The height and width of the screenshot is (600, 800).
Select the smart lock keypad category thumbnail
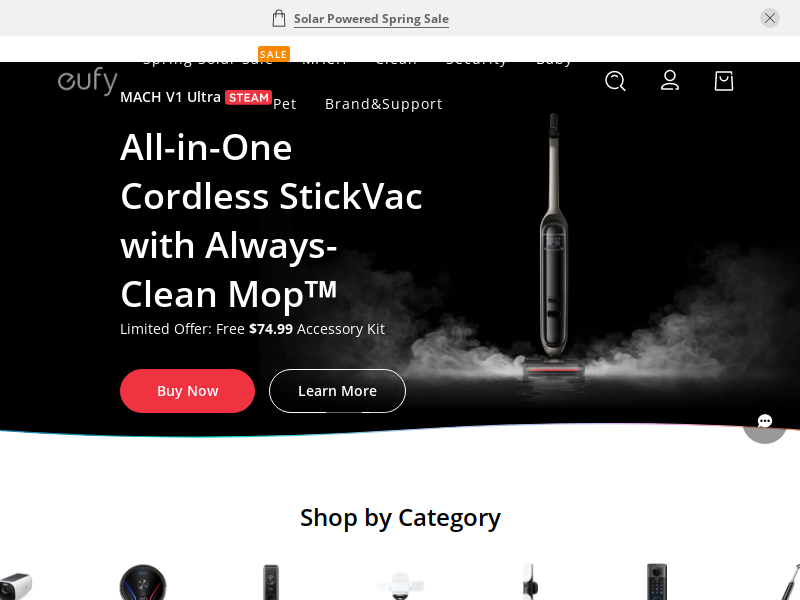click(x=657, y=582)
